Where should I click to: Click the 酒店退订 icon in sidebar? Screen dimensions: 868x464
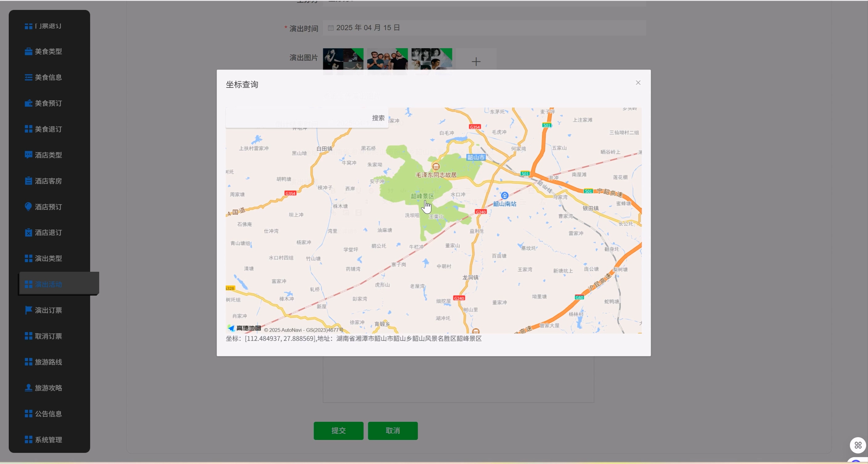pyautogui.click(x=28, y=233)
